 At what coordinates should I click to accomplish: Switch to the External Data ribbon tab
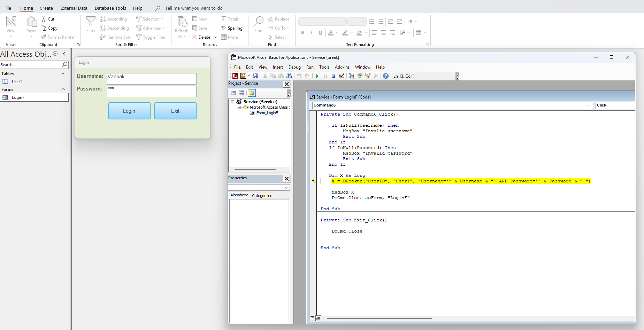point(74,8)
